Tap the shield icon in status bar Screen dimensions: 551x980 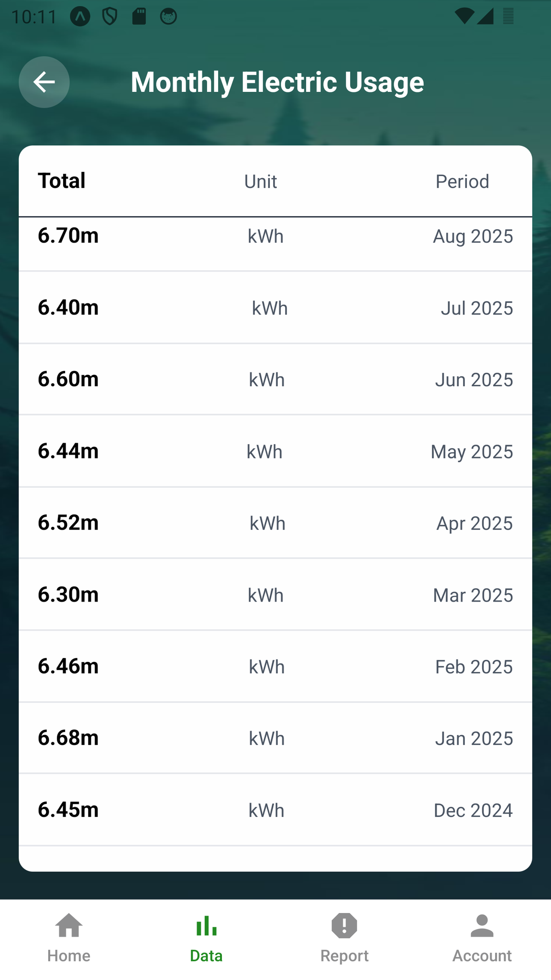(x=110, y=17)
